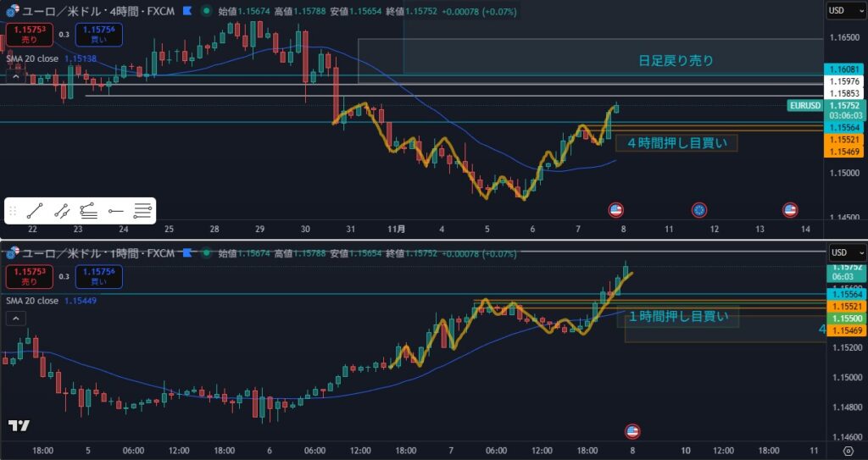Select the SMA 20 close label on the 1-hour chart

[x=31, y=301]
